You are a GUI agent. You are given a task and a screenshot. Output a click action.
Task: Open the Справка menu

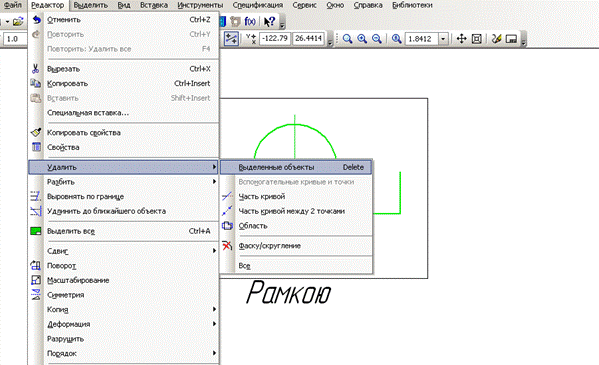tap(368, 5)
